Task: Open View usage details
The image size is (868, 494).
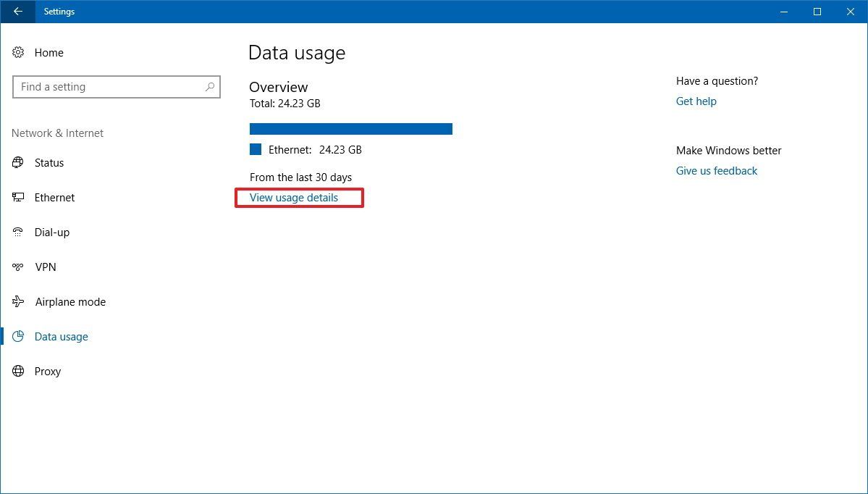Action: tap(293, 197)
